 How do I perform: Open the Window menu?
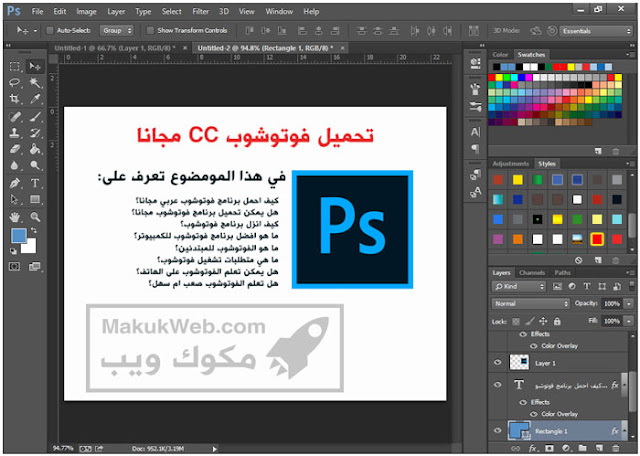[x=279, y=12]
